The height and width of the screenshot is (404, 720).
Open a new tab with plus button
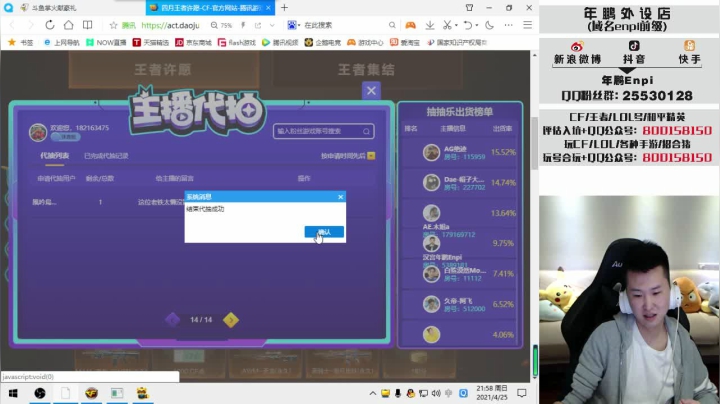pyautogui.click(x=284, y=8)
